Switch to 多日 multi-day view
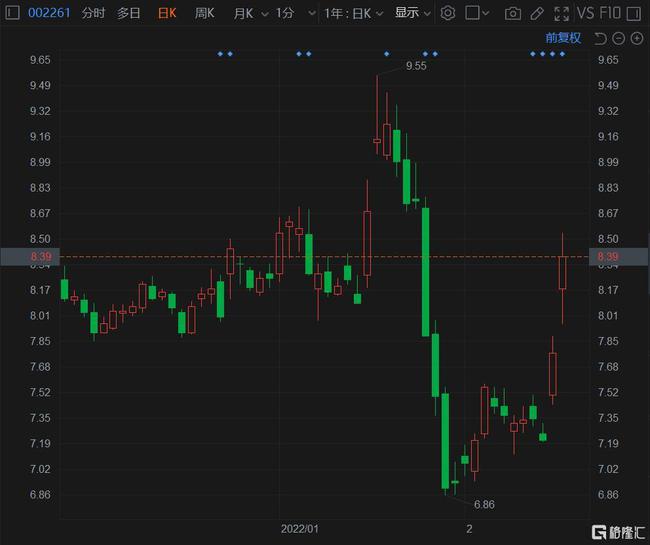This screenshot has width=650, height=545. pyautogui.click(x=129, y=13)
